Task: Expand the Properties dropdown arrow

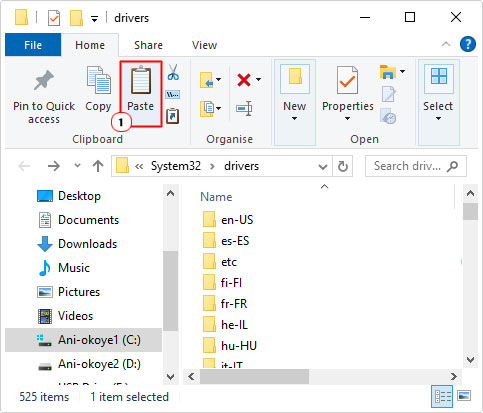Action: pyautogui.click(x=347, y=119)
